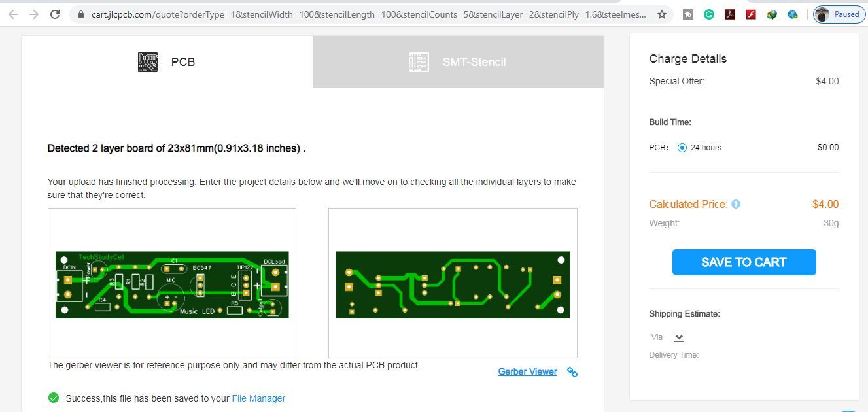Open the Paused Chrome profile menu
The width and height of the screenshot is (868, 412).
coord(839,14)
